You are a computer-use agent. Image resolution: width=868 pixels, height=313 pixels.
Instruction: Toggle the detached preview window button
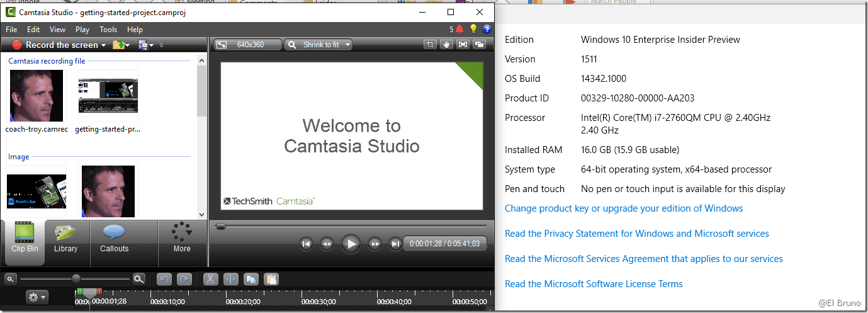coord(479,45)
